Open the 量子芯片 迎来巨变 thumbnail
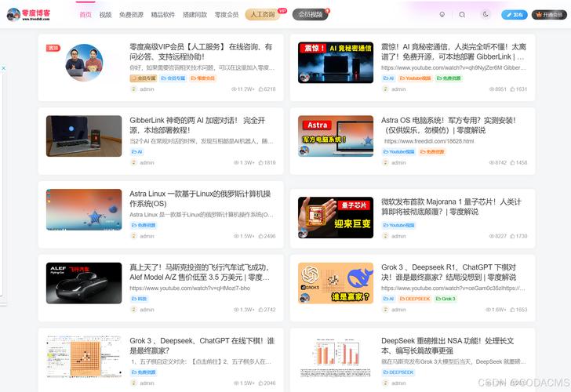The width and height of the screenshot is (571, 392). [336, 218]
